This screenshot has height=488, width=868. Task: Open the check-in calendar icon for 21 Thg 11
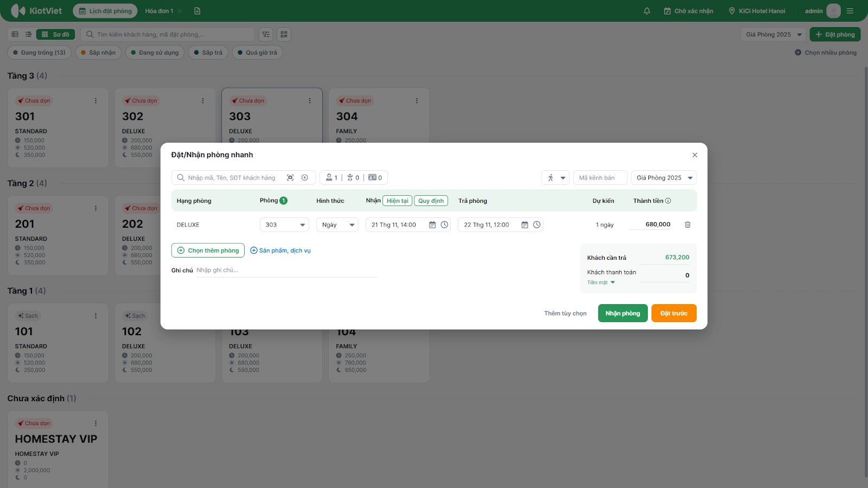pyautogui.click(x=432, y=225)
